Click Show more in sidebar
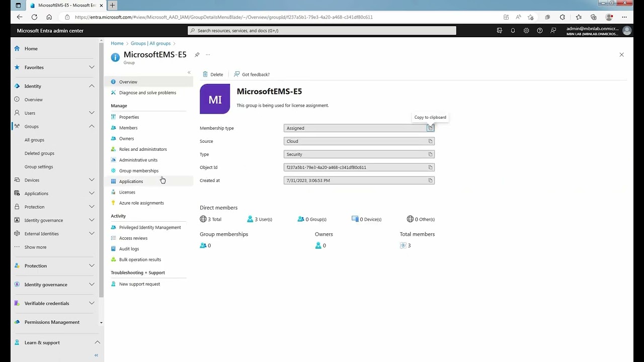The image size is (644, 362). click(x=35, y=247)
